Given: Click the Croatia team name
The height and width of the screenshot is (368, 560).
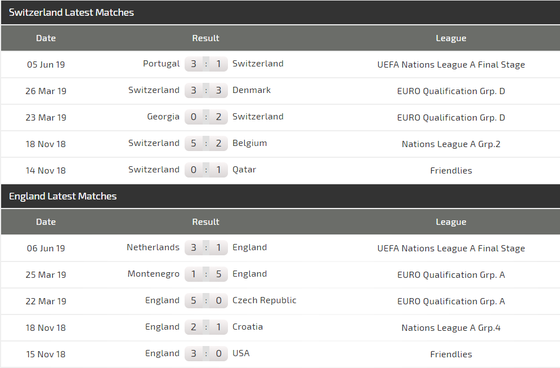Looking at the screenshot, I should tap(248, 327).
